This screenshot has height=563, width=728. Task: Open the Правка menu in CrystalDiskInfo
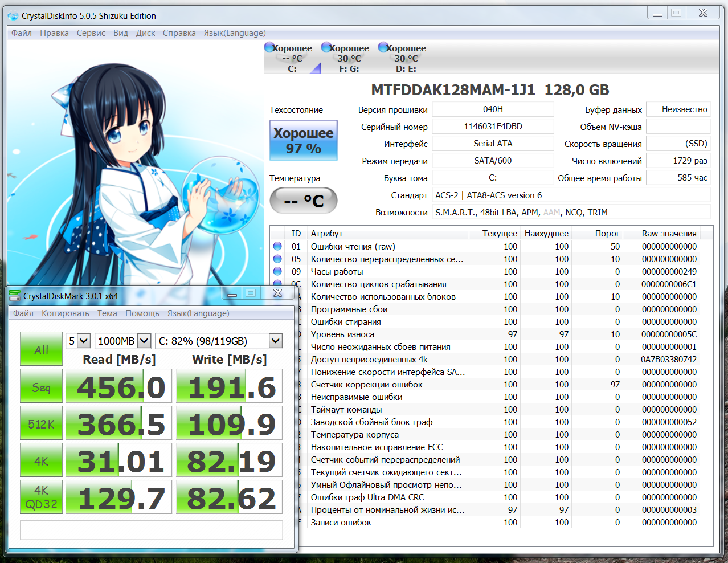tap(54, 33)
